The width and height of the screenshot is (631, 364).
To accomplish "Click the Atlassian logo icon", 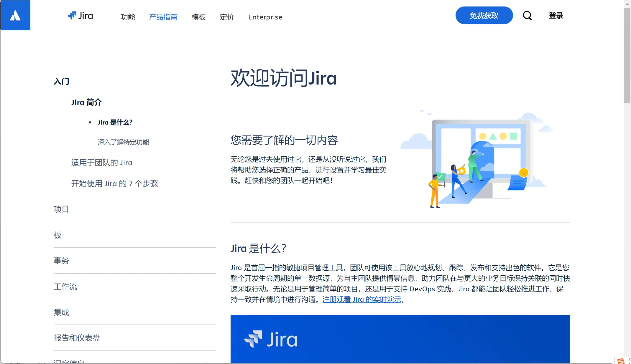I will pyautogui.click(x=15, y=15).
